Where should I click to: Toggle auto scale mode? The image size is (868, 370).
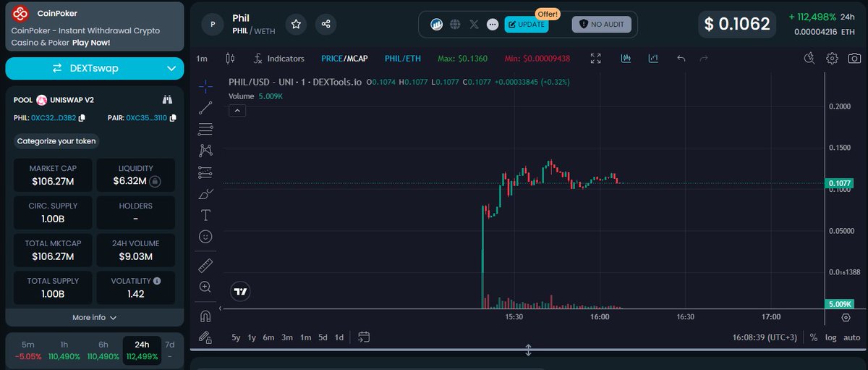851,337
